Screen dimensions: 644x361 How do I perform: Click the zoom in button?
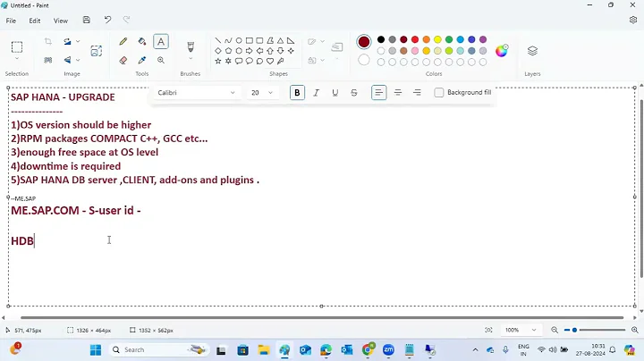coord(634,330)
